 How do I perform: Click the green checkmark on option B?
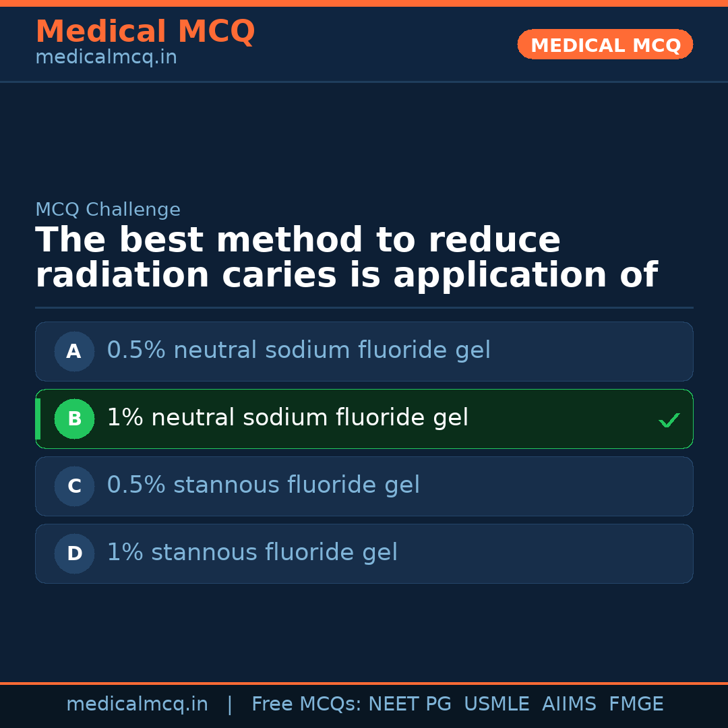coord(669,420)
